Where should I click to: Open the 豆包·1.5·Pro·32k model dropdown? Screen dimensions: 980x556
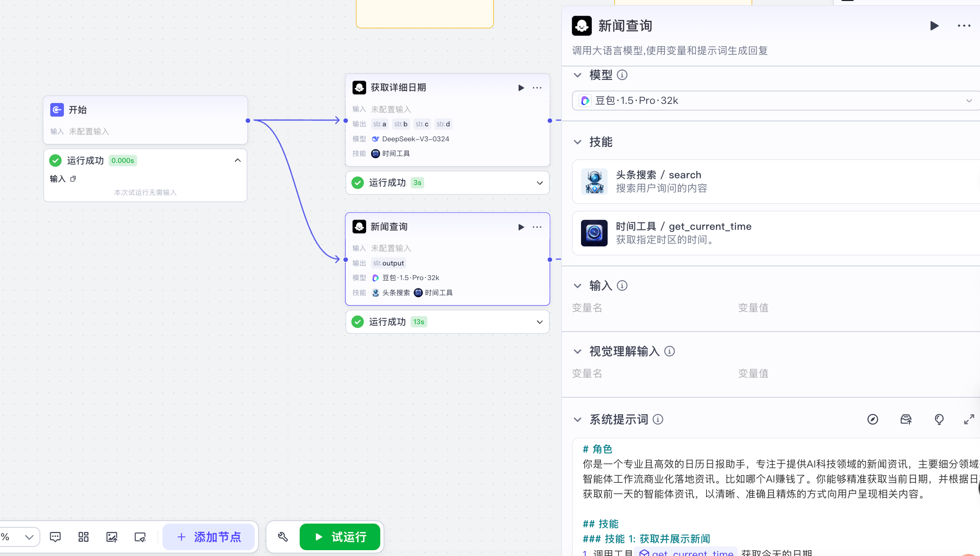(x=776, y=101)
